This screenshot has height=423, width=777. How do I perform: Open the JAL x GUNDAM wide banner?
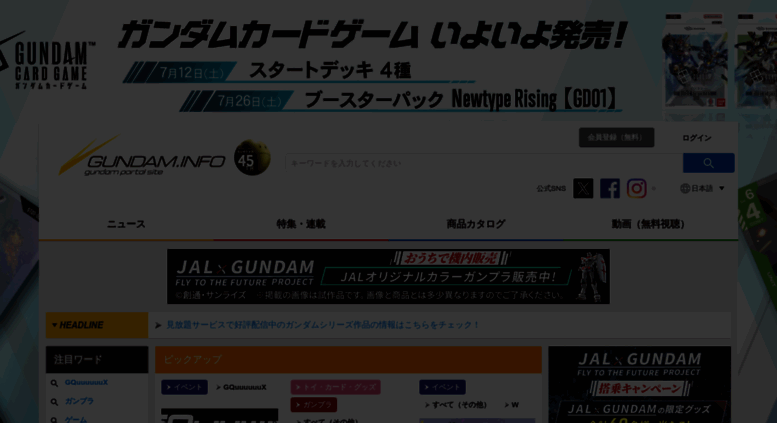pos(388,276)
